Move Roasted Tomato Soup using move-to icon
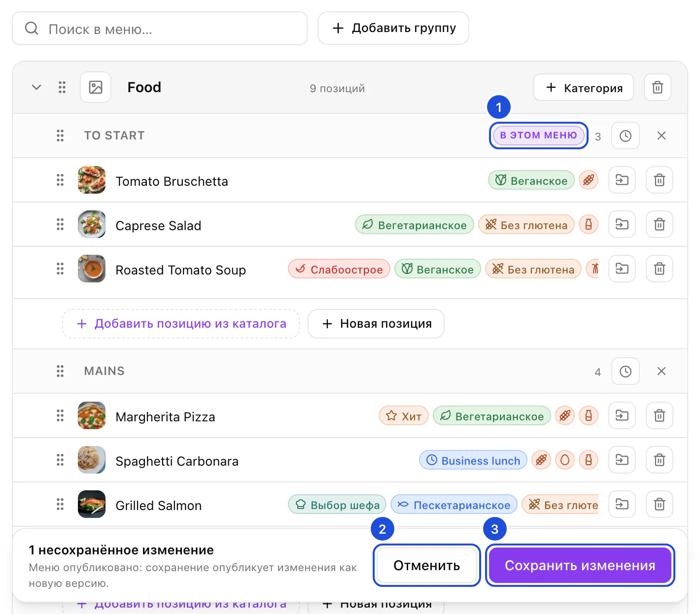The height and width of the screenshot is (614, 700). point(622,269)
